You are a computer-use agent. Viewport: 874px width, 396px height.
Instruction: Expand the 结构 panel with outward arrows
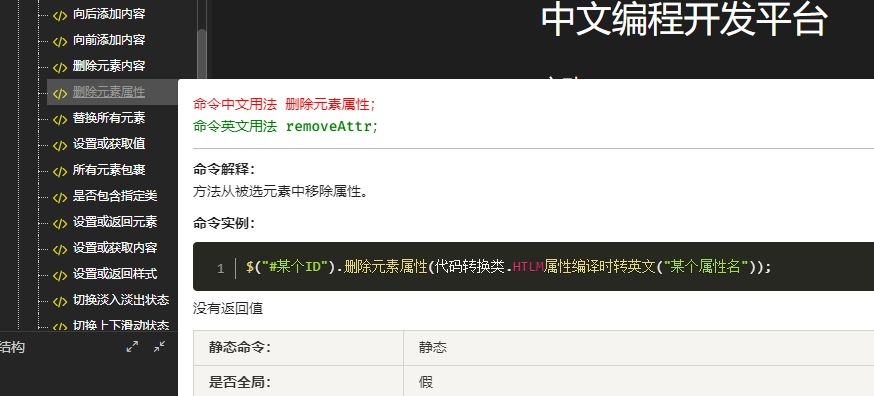pyautogui.click(x=132, y=346)
